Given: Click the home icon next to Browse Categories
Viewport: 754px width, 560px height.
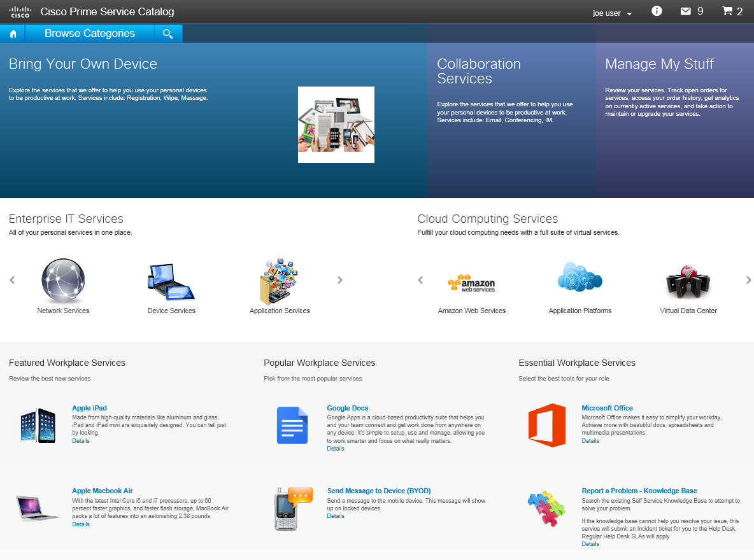Looking at the screenshot, I should point(12,33).
